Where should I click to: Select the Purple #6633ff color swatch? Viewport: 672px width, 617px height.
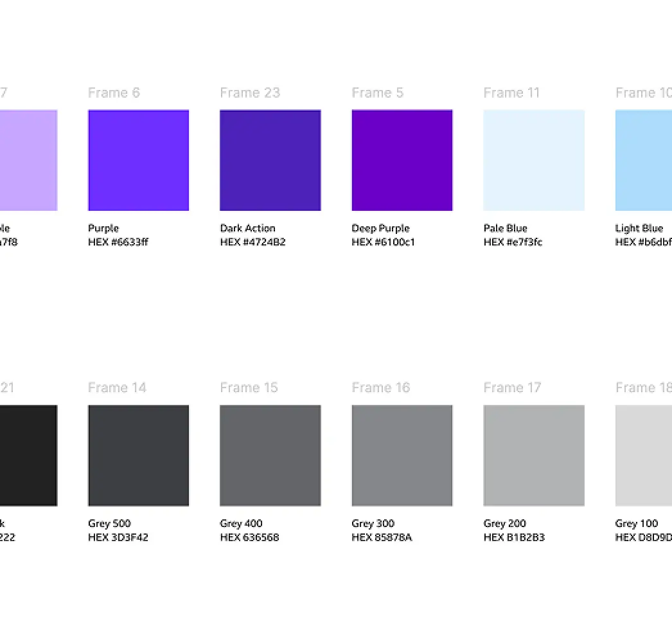138,160
